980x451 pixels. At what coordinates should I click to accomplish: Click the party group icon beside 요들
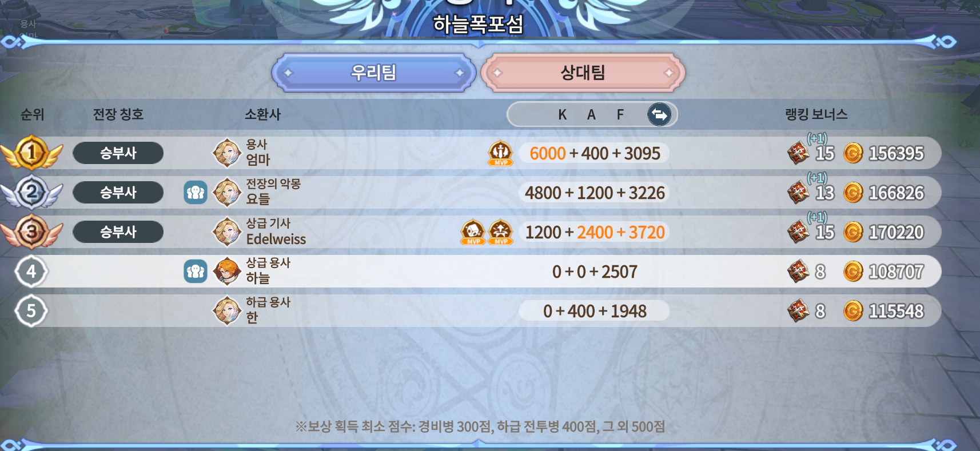[x=196, y=193]
